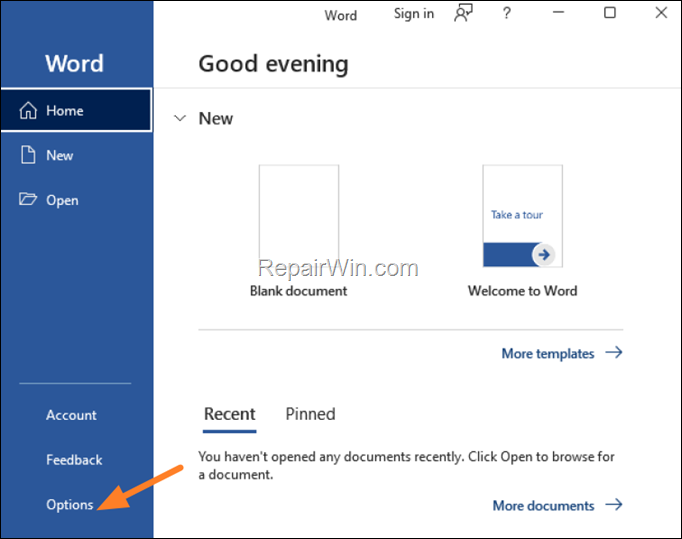This screenshot has height=539, width=682.
Task: Open Help with the question mark icon
Action: point(506,13)
